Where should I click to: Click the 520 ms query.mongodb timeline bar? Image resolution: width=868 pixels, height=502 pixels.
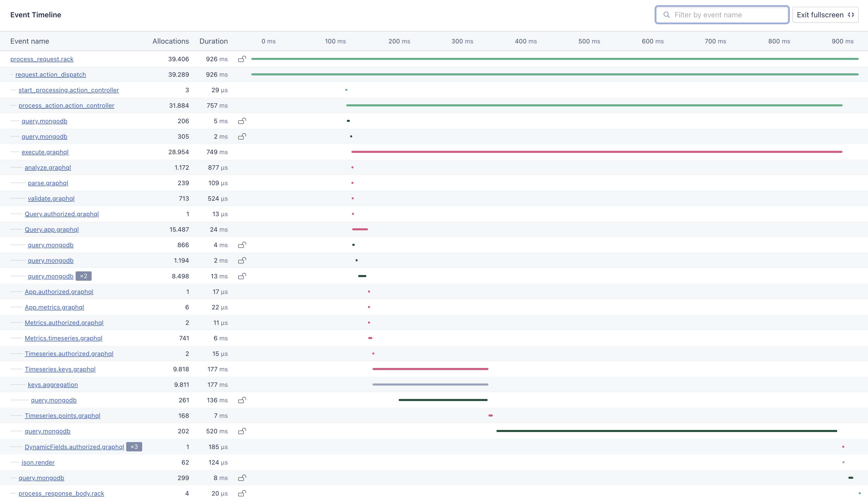point(666,431)
